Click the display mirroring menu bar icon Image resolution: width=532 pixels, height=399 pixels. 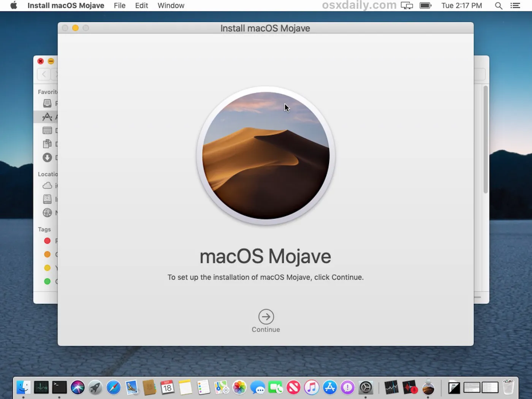[x=407, y=6]
